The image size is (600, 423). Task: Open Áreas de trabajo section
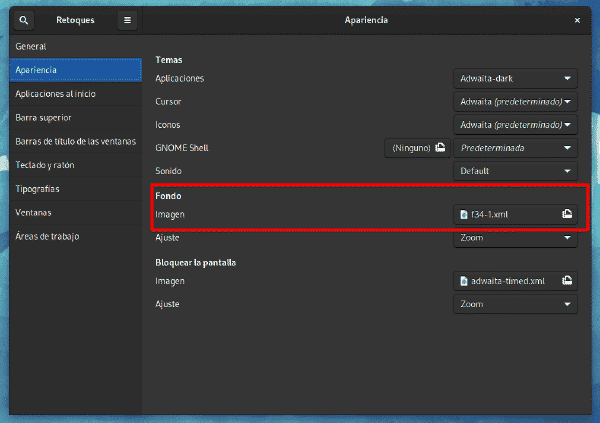pyautogui.click(x=76, y=236)
